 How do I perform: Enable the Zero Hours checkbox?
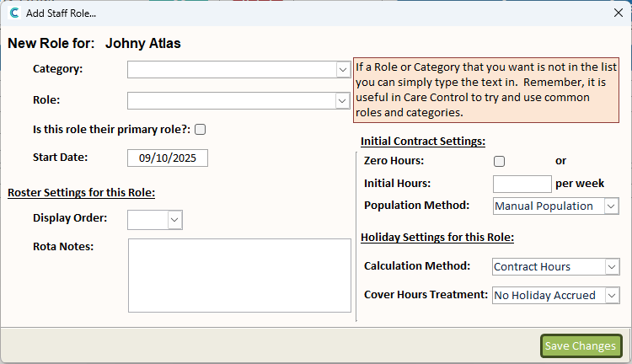point(499,160)
